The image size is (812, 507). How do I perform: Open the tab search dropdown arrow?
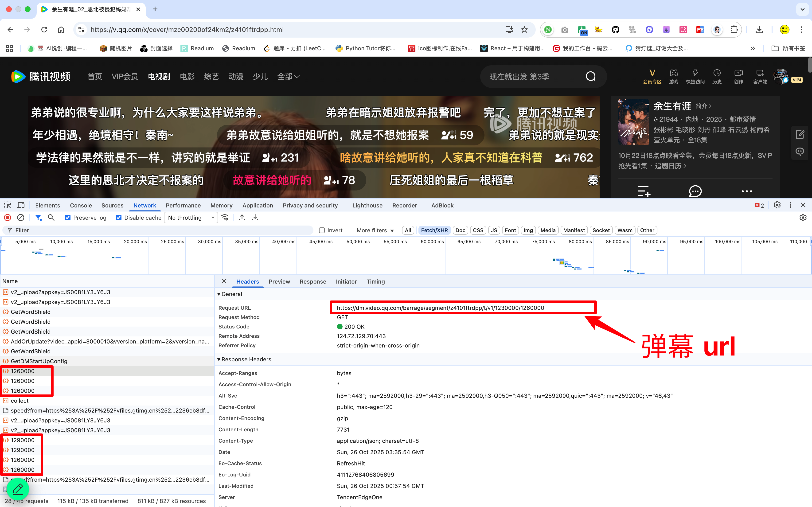803,9
